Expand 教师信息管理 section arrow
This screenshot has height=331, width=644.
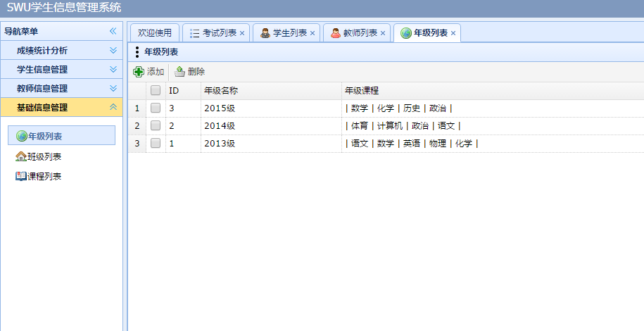(x=113, y=88)
